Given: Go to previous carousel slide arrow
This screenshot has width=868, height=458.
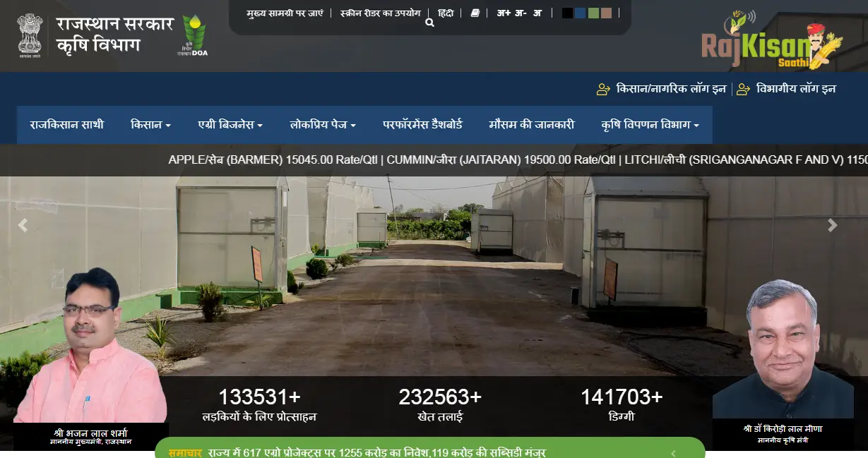Looking at the screenshot, I should click(23, 226).
